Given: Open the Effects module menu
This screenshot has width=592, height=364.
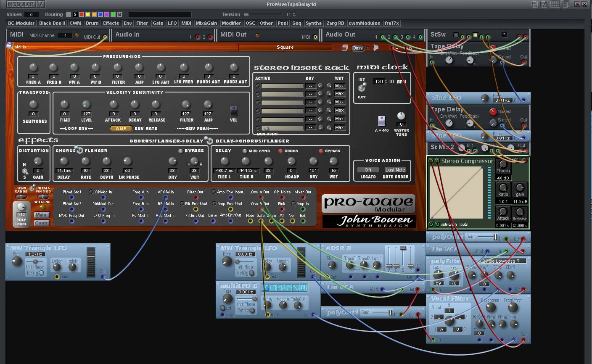Looking at the screenshot, I should click(x=111, y=23).
